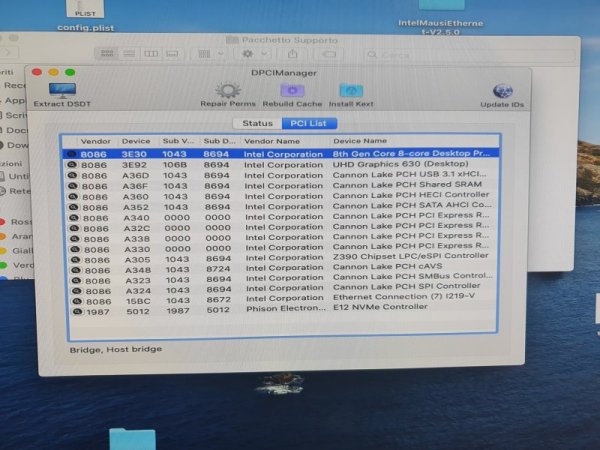Switch Finder window to icon view
600x450 pixels.
pyautogui.click(x=107, y=54)
